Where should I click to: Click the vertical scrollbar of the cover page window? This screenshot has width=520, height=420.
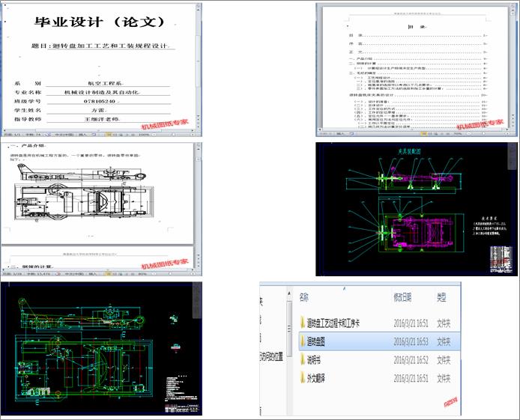(x=199, y=63)
